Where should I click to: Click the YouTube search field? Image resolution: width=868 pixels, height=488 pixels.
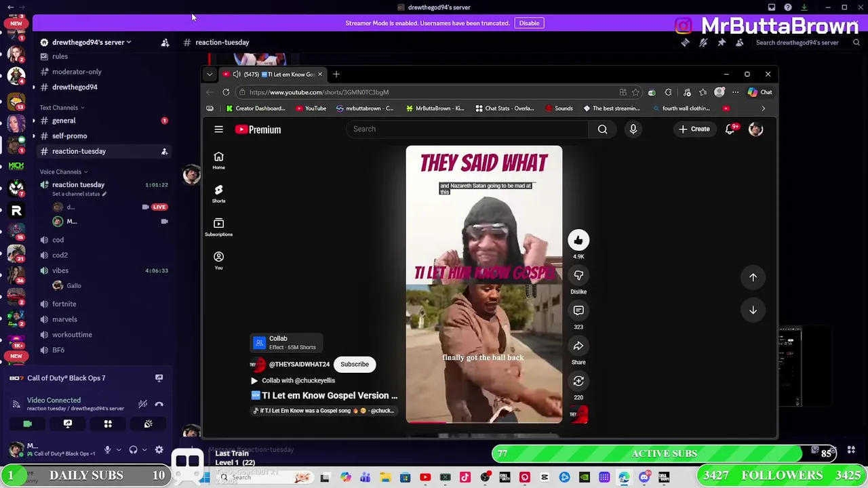(x=467, y=129)
